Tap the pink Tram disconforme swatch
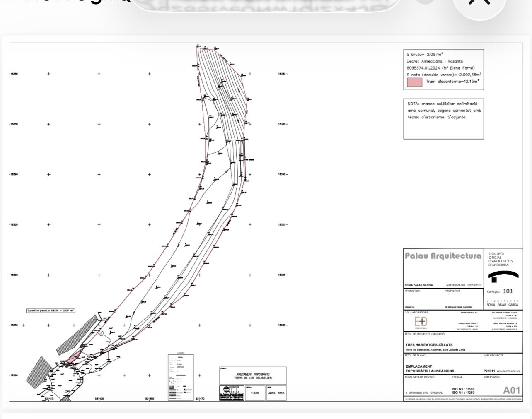532x419 pixels. [x=415, y=82]
